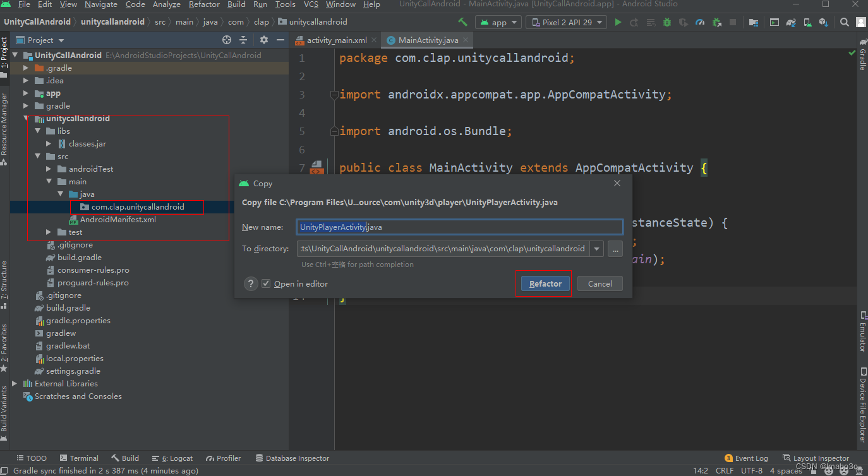Open the Event Log
The width and height of the screenshot is (868, 476).
(746, 458)
